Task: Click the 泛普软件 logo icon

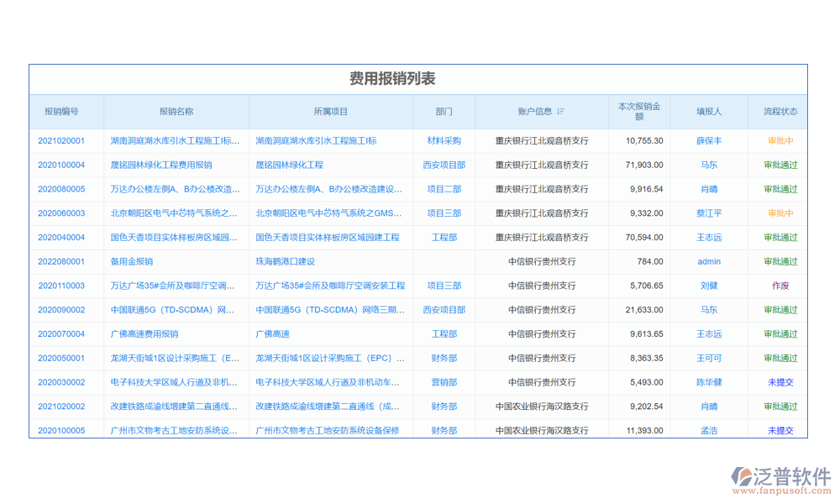Action: (x=743, y=477)
